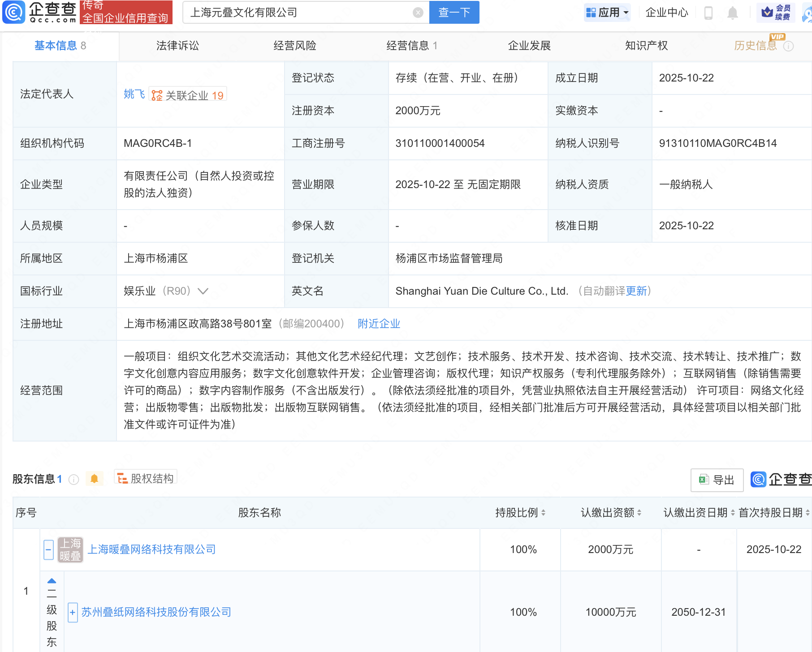Open the mobile app phone icon
The height and width of the screenshot is (652, 812).
708,13
